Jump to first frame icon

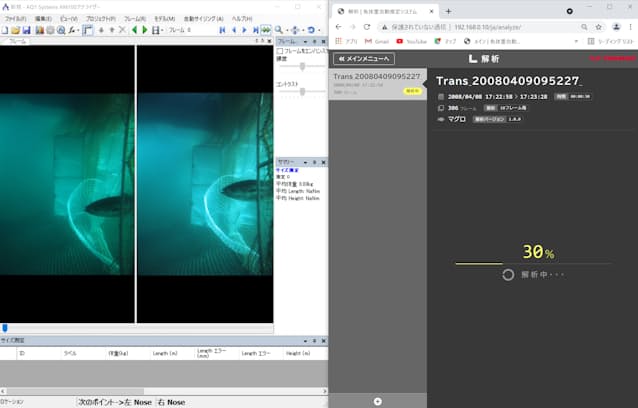coord(223,30)
